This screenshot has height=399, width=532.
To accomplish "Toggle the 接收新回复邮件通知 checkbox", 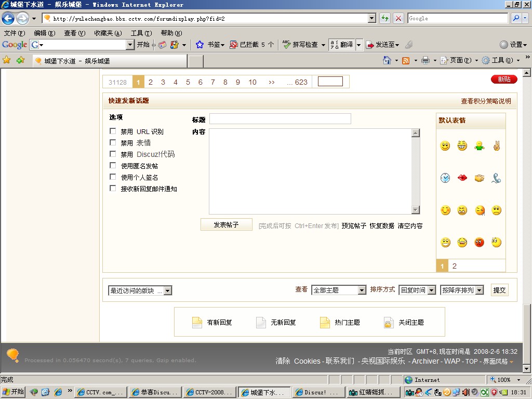I will pos(113,188).
